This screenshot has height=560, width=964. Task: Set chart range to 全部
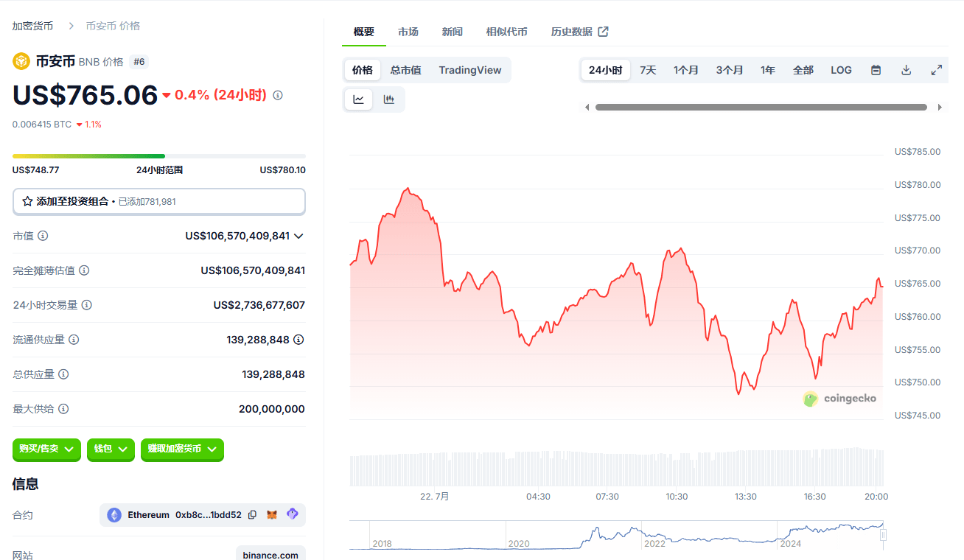[x=803, y=70]
